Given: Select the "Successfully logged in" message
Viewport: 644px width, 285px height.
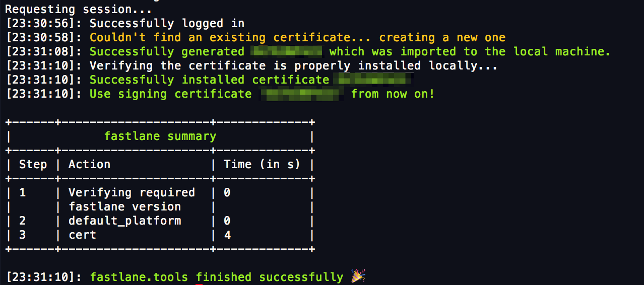Looking at the screenshot, I should coord(167,23).
